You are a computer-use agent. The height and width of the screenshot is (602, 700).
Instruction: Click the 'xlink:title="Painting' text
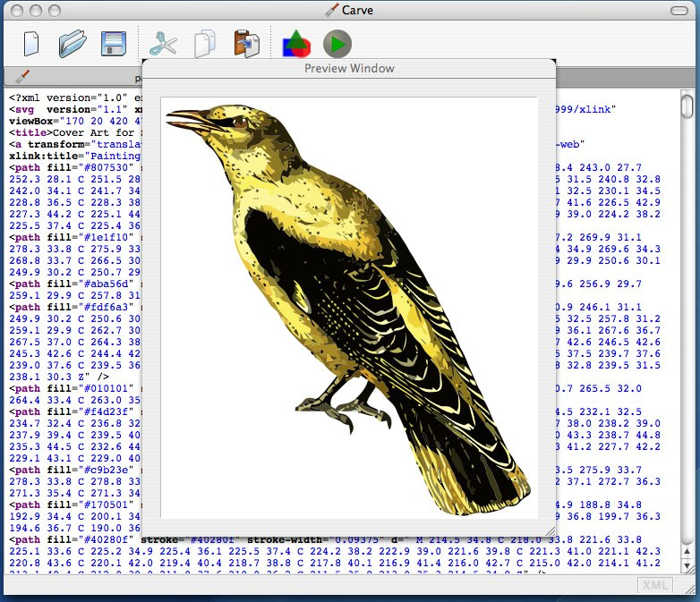[74, 156]
